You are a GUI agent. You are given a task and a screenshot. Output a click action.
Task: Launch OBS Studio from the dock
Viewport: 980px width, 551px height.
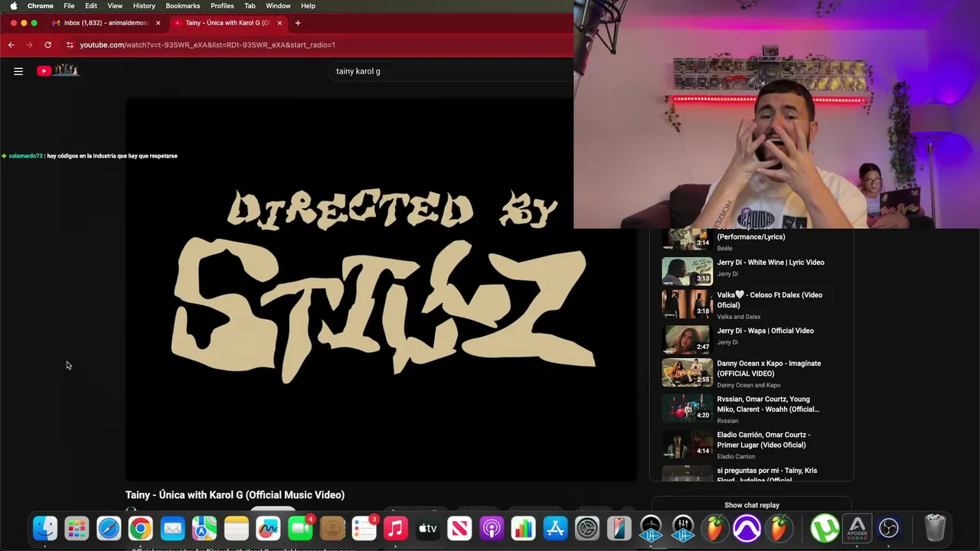pos(889,528)
